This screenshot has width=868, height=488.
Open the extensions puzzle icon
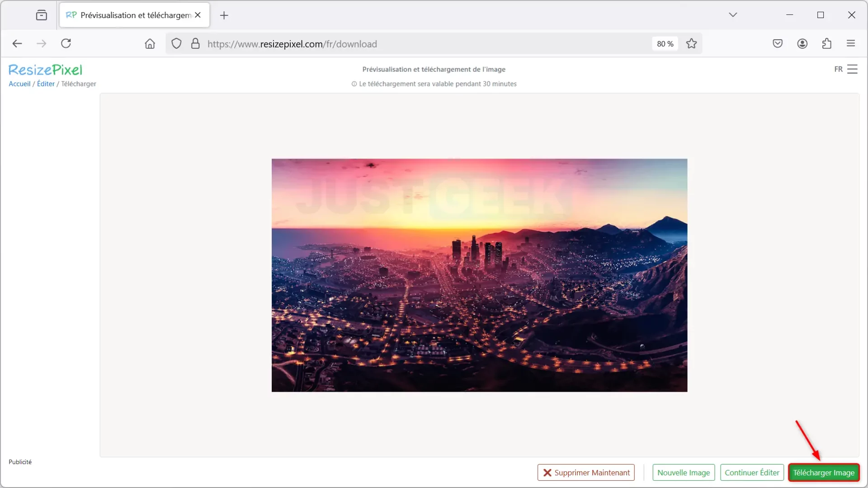pos(826,43)
